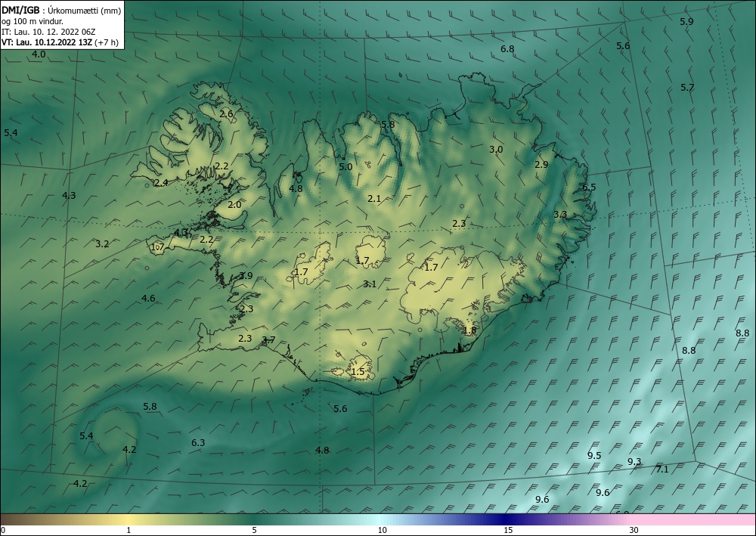Click the map value '3.9'
The height and width of the screenshot is (536, 756).
click(x=246, y=276)
